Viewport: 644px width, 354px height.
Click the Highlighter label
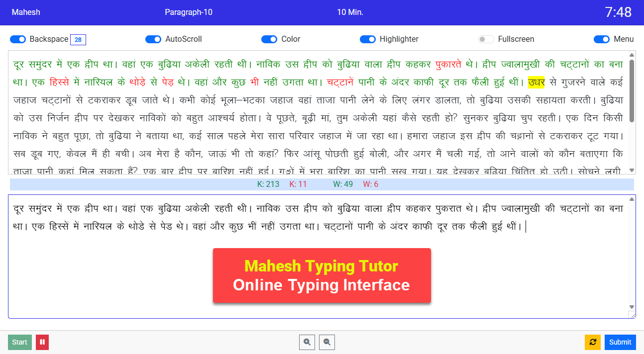coord(399,39)
